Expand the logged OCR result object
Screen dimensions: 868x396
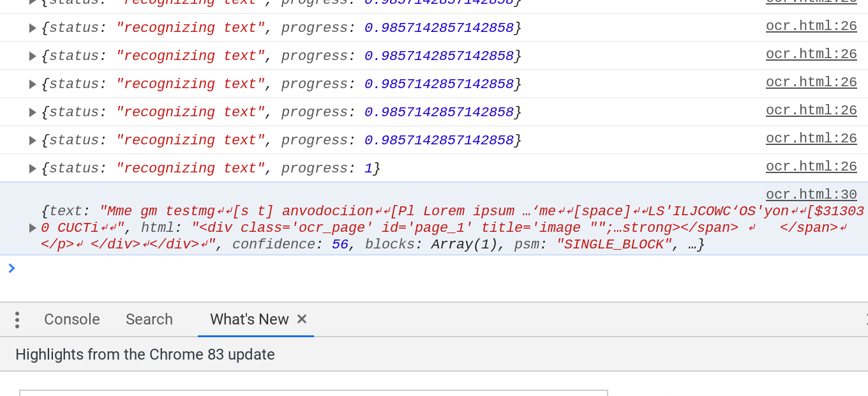coord(33,228)
